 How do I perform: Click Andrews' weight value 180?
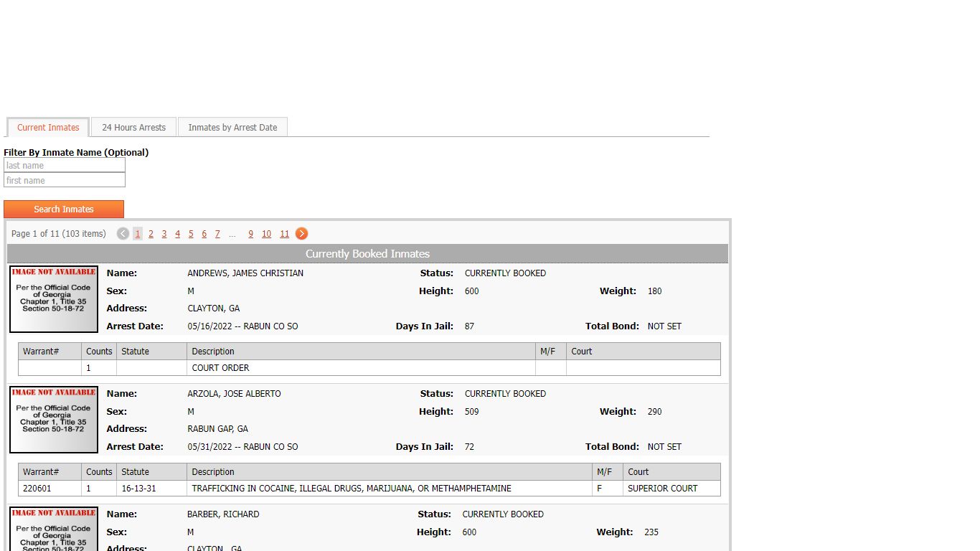click(654, 291)
